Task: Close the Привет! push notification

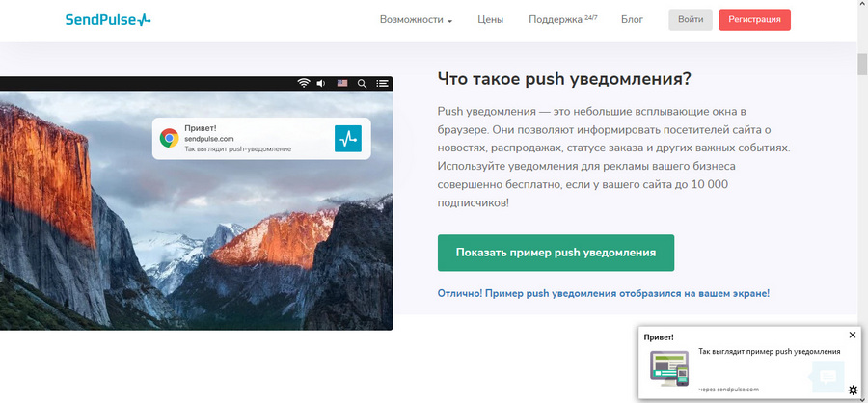Action: click(852, 336)
